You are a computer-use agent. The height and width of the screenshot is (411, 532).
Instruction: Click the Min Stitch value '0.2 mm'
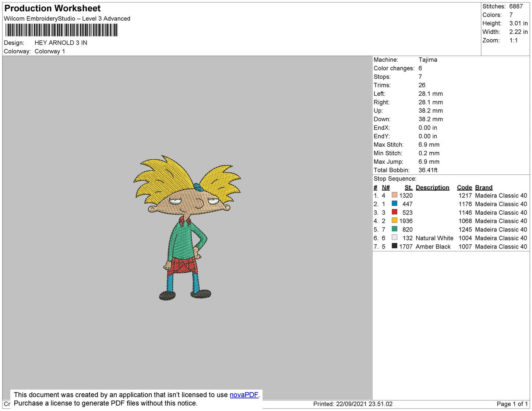point(429,153)
